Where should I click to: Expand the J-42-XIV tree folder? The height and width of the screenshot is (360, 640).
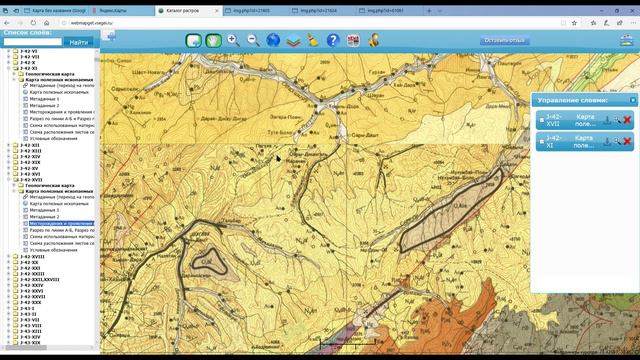tap(9, 156)
